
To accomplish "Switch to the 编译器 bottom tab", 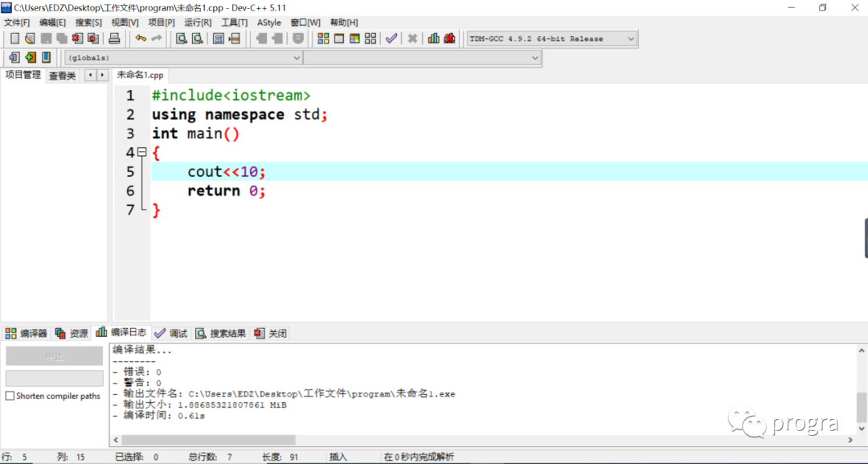I will pos(26,334).
